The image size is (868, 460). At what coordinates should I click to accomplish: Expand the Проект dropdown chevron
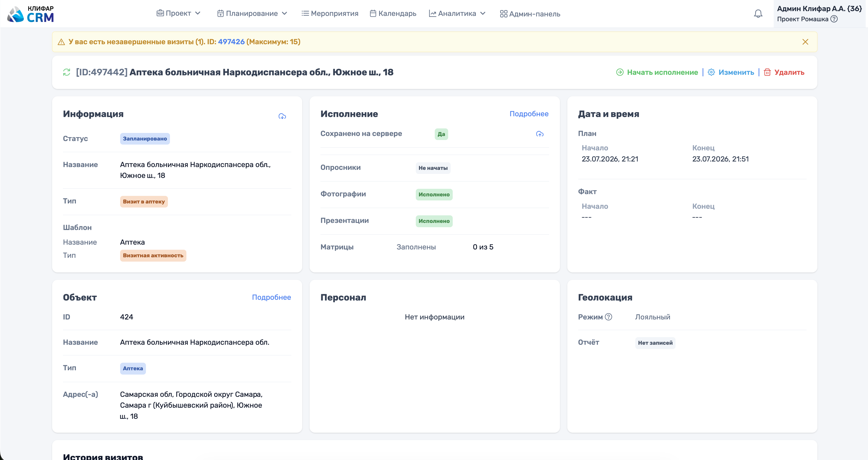[x=198, y=13]
